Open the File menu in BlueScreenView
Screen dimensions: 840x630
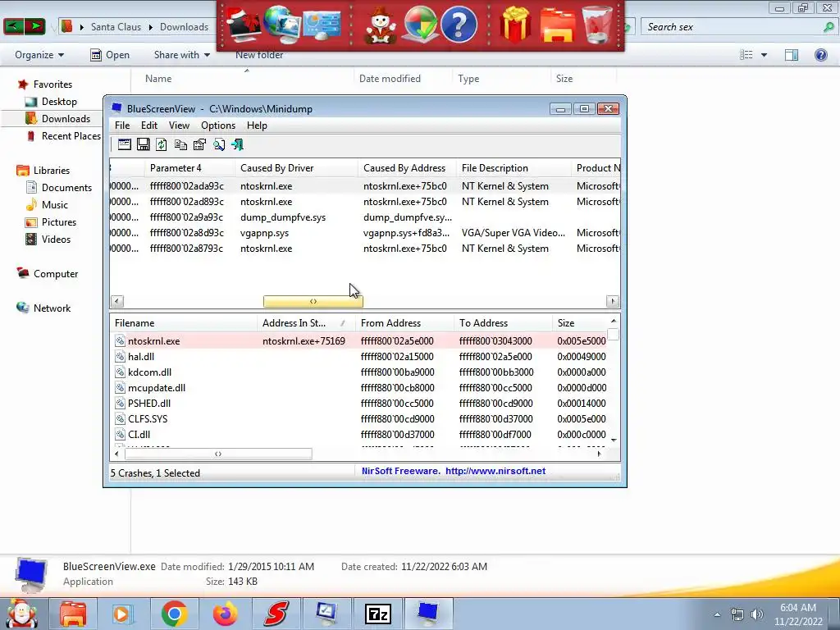(122, 126)
